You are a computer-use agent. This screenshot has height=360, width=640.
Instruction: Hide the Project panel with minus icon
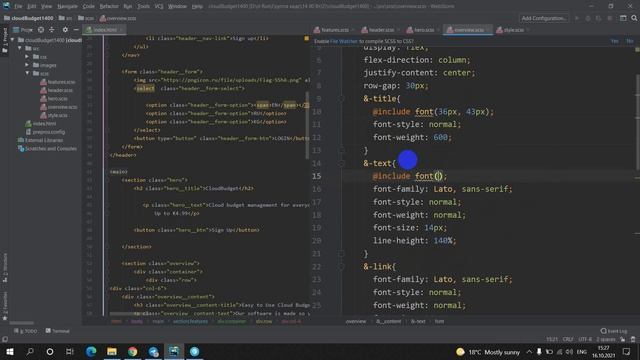[x=76, y=30]
